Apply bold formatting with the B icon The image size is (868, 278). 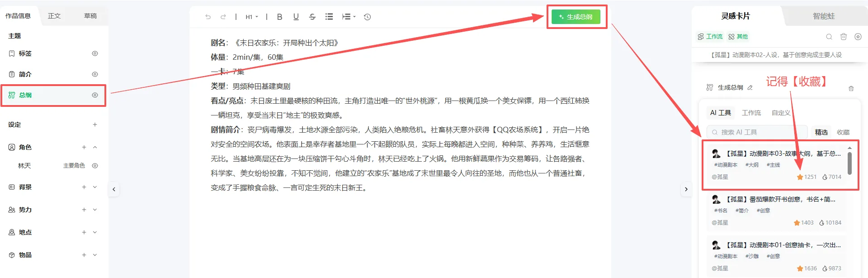pos(279,17)
